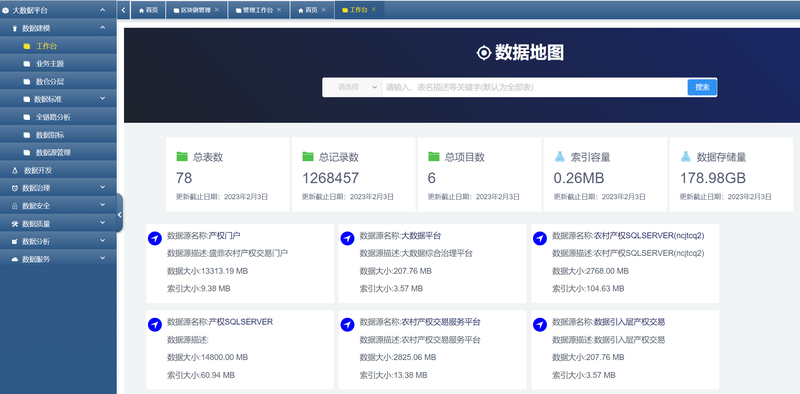Click the blue arrow icon on 大数据平台 data source card
Image resolution: width=800 pixels, height=394 pixels.
click(x=347, y=238)
